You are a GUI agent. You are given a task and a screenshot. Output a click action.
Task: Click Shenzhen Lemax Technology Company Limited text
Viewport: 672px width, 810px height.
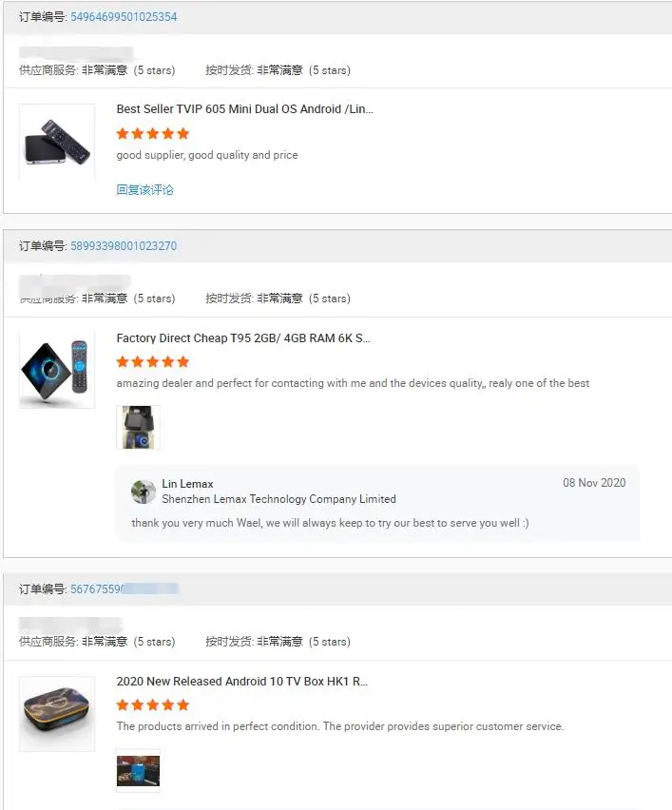pyautogui.click(x=278, y=499)
